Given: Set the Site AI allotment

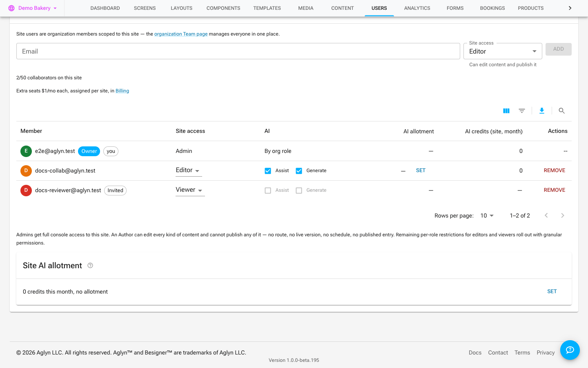Looking at the screenshot, I should click(552, 292).
